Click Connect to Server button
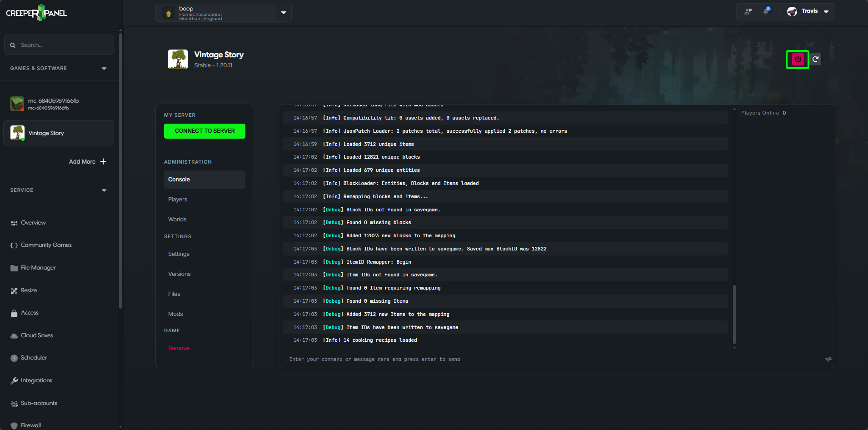868x430 pixels. pyautogui.click(x=205, y=131)
